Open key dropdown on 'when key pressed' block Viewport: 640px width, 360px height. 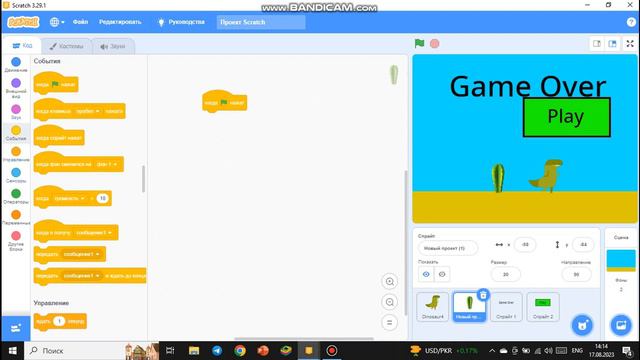pos(87,111)
